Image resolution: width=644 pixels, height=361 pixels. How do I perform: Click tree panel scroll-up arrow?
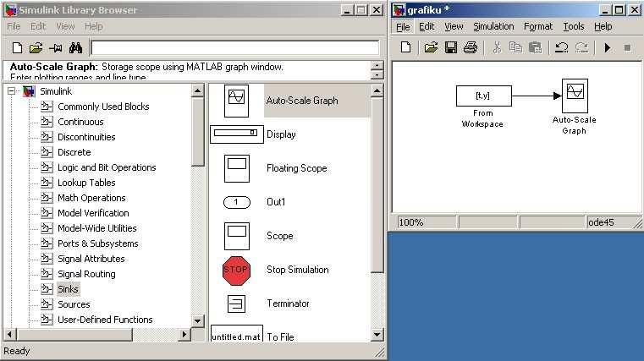point(197,90)
